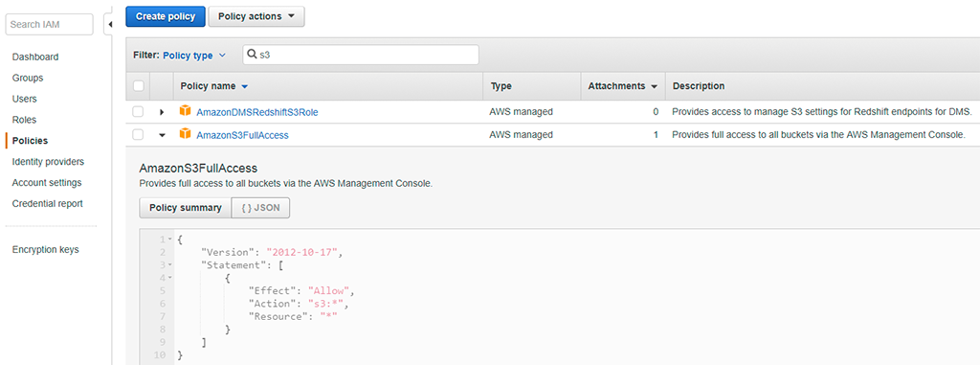Click the attachments count 0 for AmazonDMSRedshiftS3Role
The image size is (980, 365).
pos(656,112)
